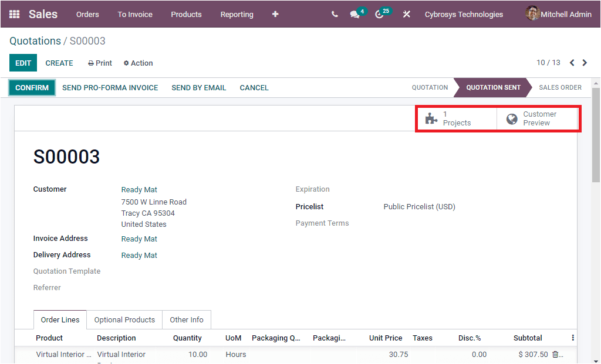Open messaging via the chat bubble icon

tap(354, 14)
